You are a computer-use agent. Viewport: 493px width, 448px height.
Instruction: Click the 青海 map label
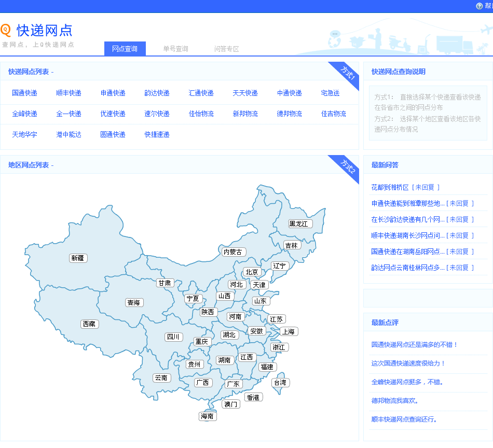point(134,302)
